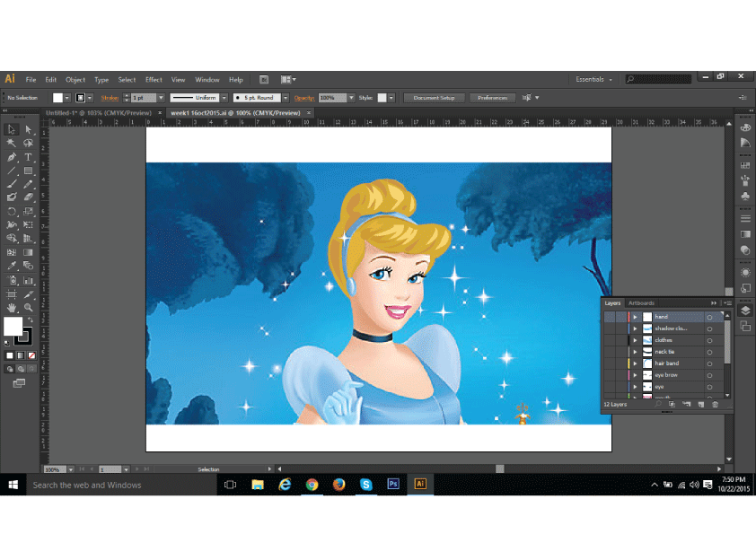Select the Eraser tool
756x534 pixels.
28,197
